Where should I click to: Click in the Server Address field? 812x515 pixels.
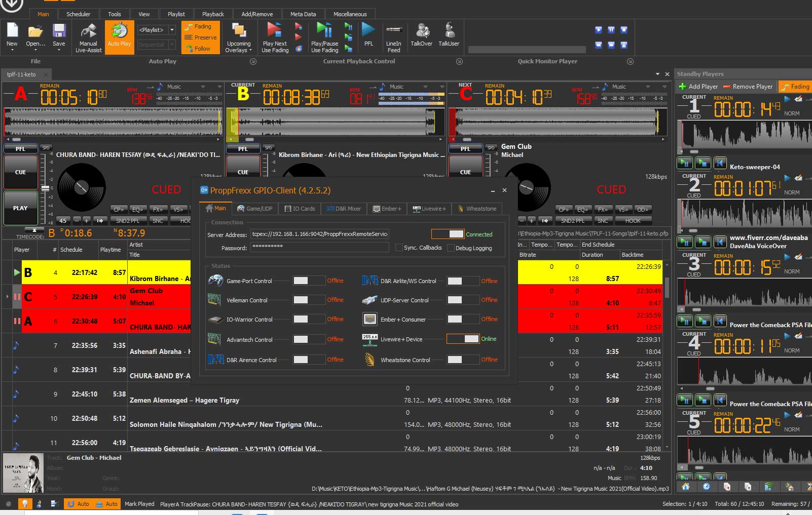320,234
